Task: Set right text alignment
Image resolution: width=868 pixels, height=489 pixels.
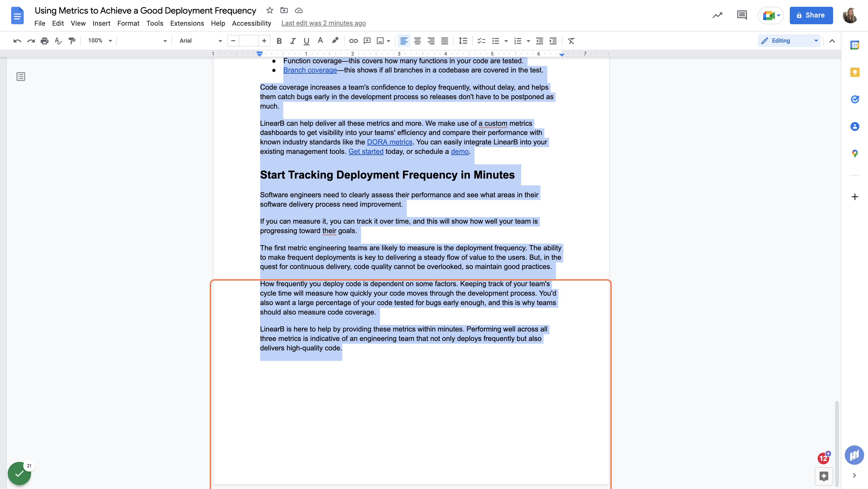Action: click(x=431, y=41)
